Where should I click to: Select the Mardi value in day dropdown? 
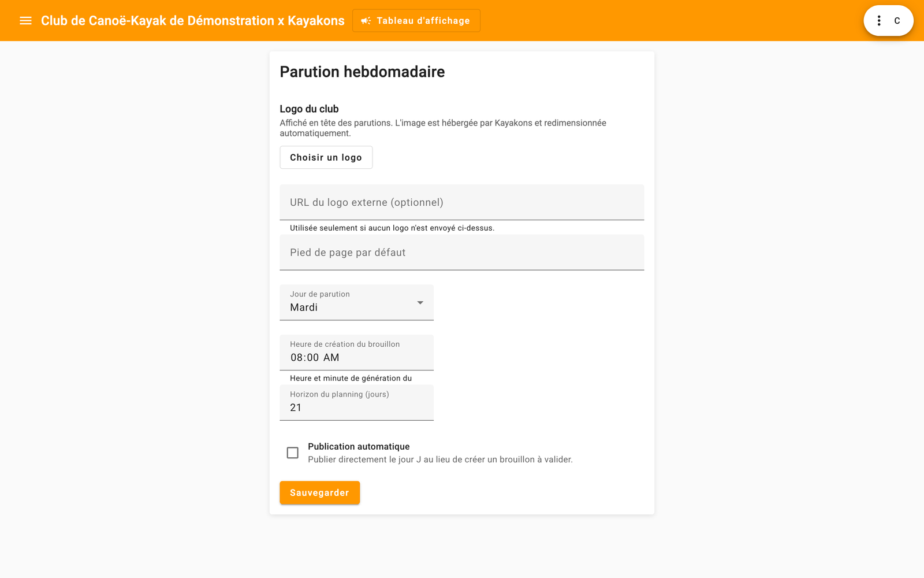(x=304, y=307)
